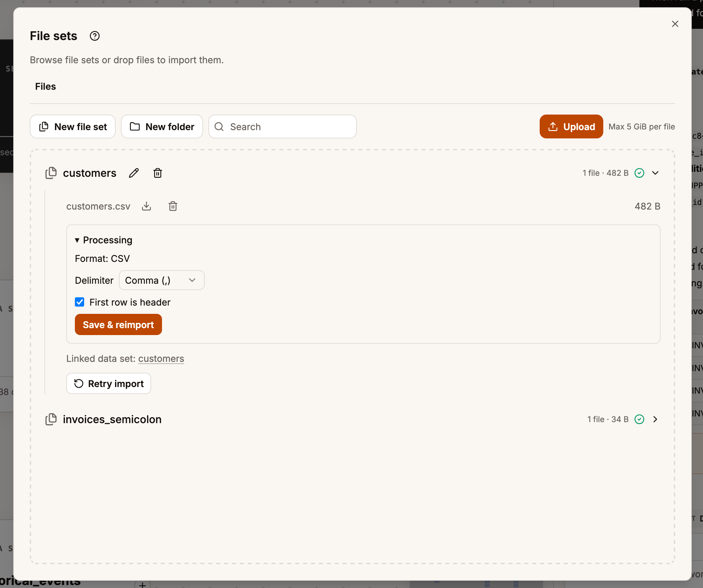
Task: Click the green status check for customers
Action: (639, 173)
